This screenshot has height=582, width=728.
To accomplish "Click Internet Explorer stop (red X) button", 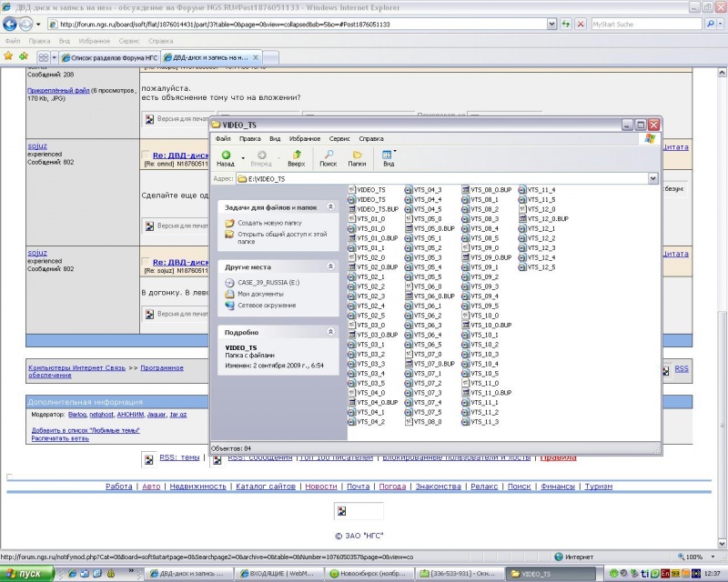I will [581, 25].
